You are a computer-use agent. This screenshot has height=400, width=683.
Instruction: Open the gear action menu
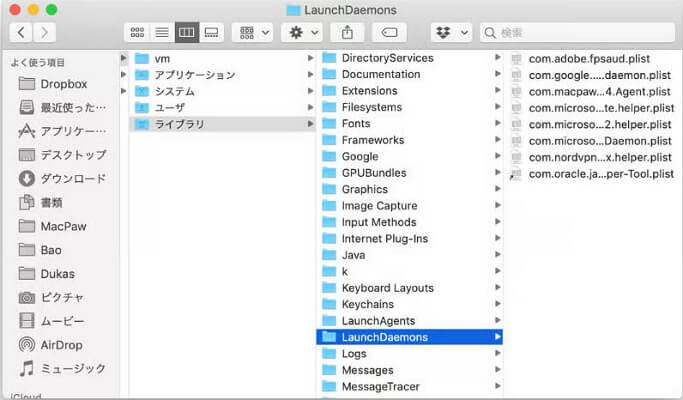[302, 33]
